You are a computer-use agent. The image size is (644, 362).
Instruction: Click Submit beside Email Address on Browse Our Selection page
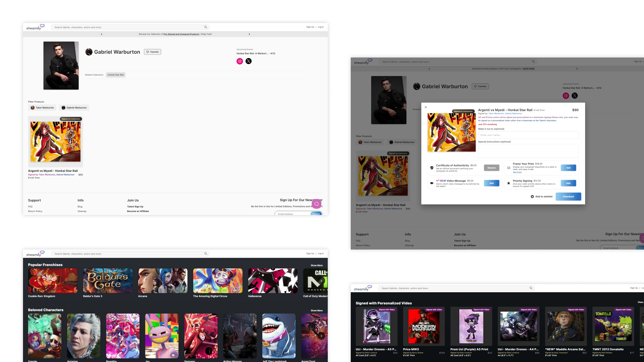(316, 214)
